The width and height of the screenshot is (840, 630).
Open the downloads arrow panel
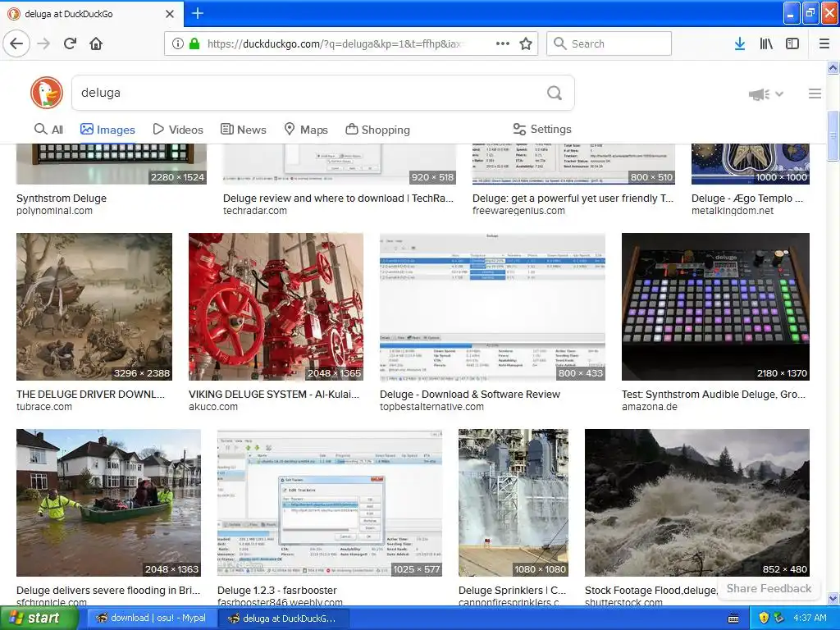[x=740, y=43]
